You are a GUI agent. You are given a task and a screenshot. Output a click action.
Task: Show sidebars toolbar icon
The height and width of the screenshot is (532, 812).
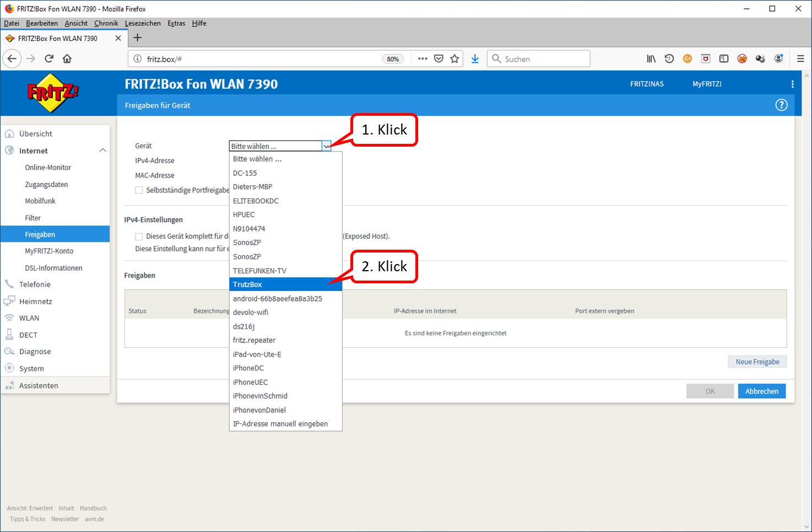click(x=724, y=58)
